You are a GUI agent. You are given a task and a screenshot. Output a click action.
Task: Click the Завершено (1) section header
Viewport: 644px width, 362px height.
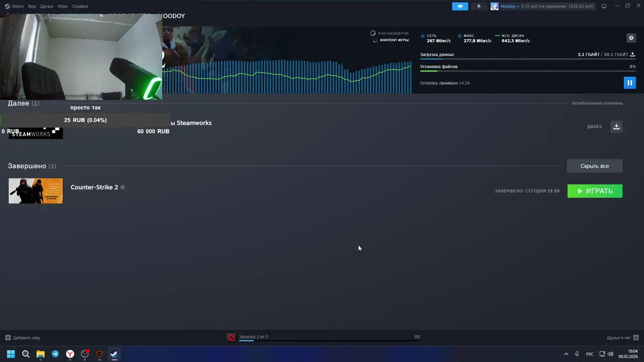point(32,166)
